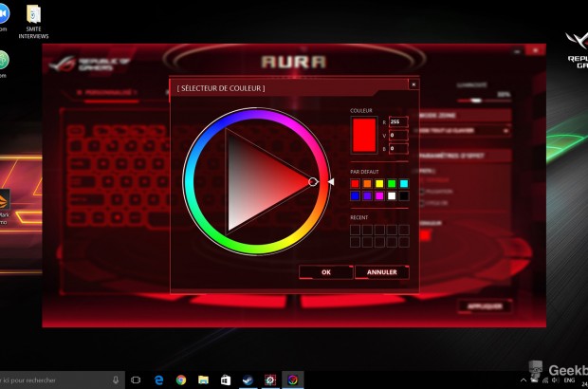Pick the yellow default color swatch
The width and height of the screenshot is (588, 389).
379,184
